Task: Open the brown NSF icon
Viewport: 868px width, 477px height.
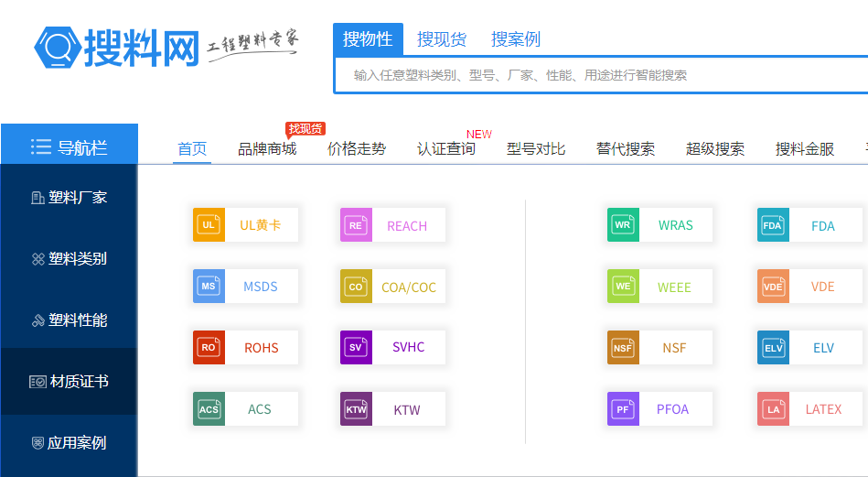Action: point(623,348)
